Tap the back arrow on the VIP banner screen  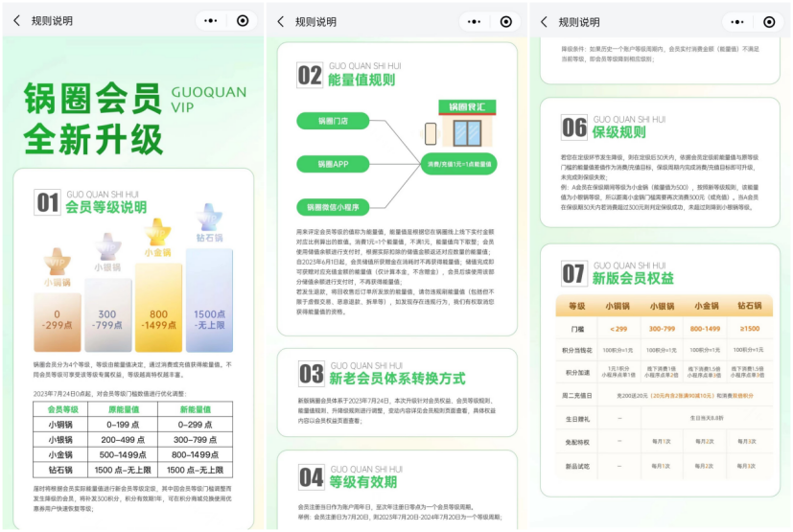(16, 21)
